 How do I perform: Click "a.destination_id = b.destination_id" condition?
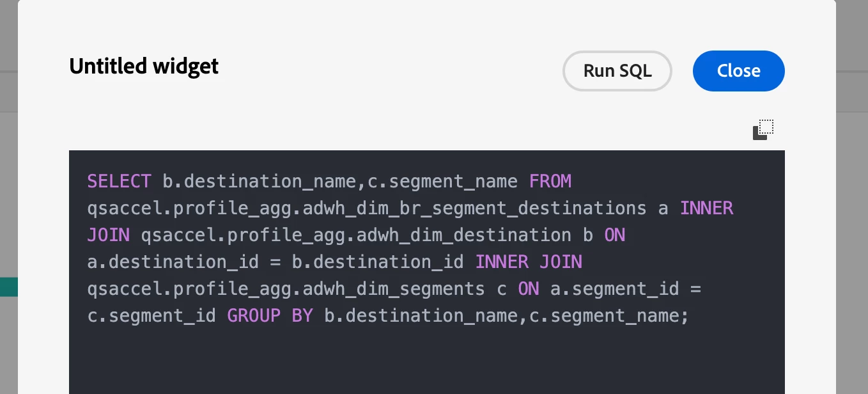pyautogui.click(x=275, y=262)
